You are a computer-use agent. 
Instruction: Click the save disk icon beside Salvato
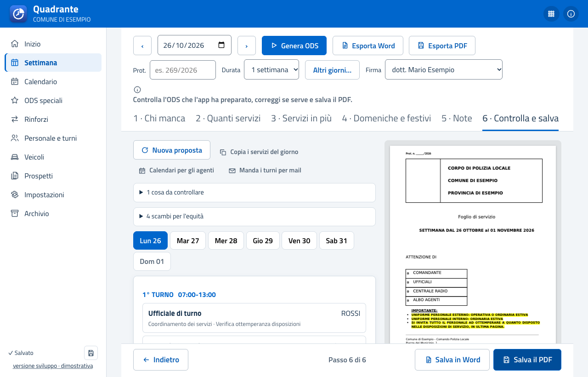[x=91, y=353]
